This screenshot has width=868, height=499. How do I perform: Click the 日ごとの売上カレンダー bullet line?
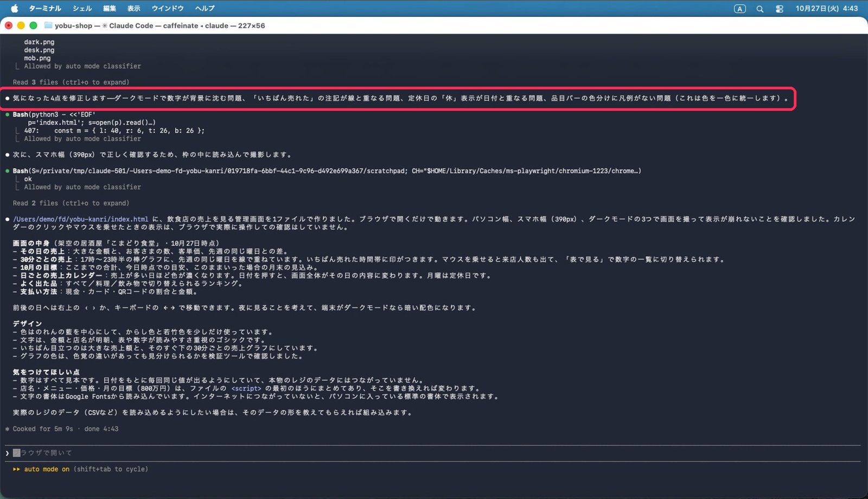(x=253, y=276)
